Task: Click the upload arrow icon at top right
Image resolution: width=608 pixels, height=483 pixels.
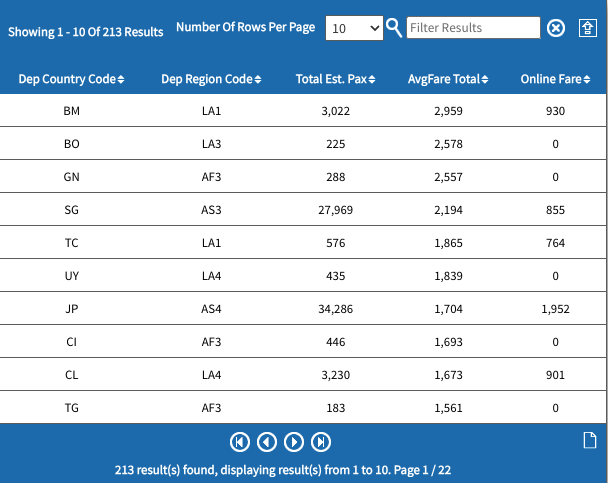Action: tap(588, 28)
